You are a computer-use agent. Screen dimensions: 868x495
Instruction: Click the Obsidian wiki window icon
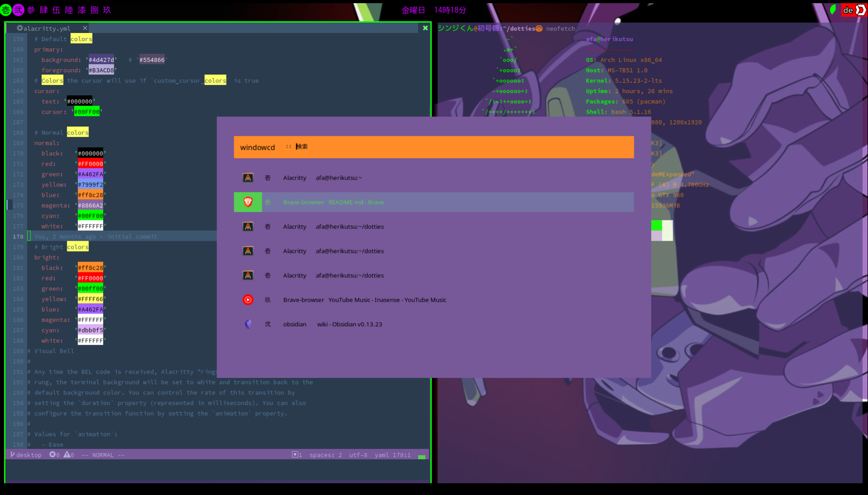pyautogui.click(x=248, y=324)
